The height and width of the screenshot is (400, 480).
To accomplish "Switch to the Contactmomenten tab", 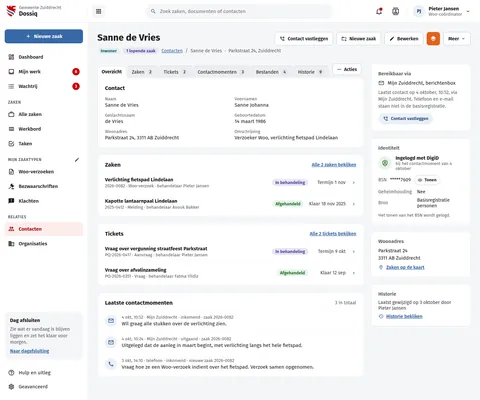I will 221,72.
